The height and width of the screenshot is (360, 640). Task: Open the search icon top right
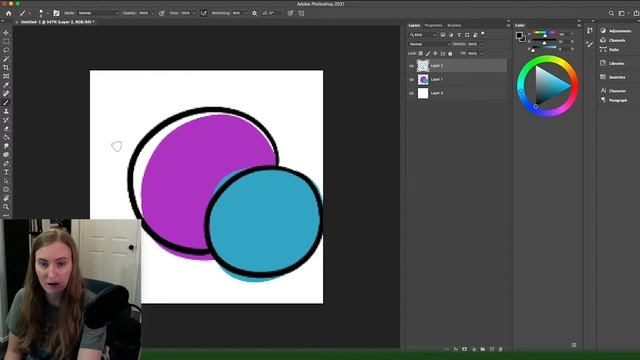click(611, 13)
